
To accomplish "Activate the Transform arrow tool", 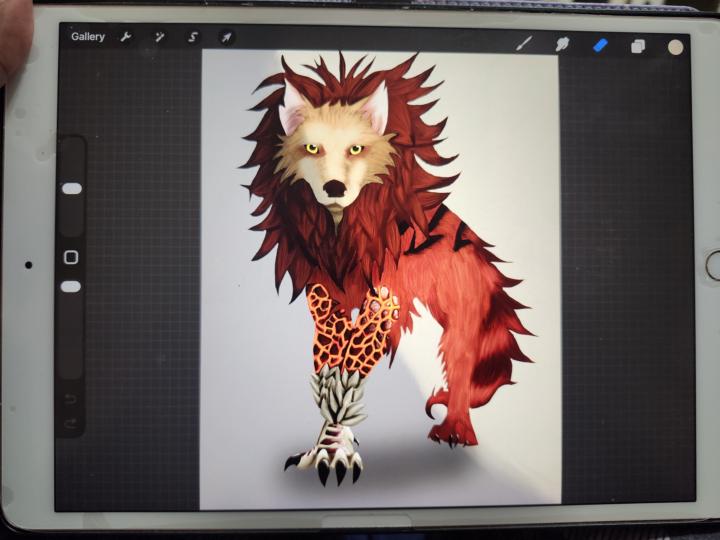I will (226, 37).
